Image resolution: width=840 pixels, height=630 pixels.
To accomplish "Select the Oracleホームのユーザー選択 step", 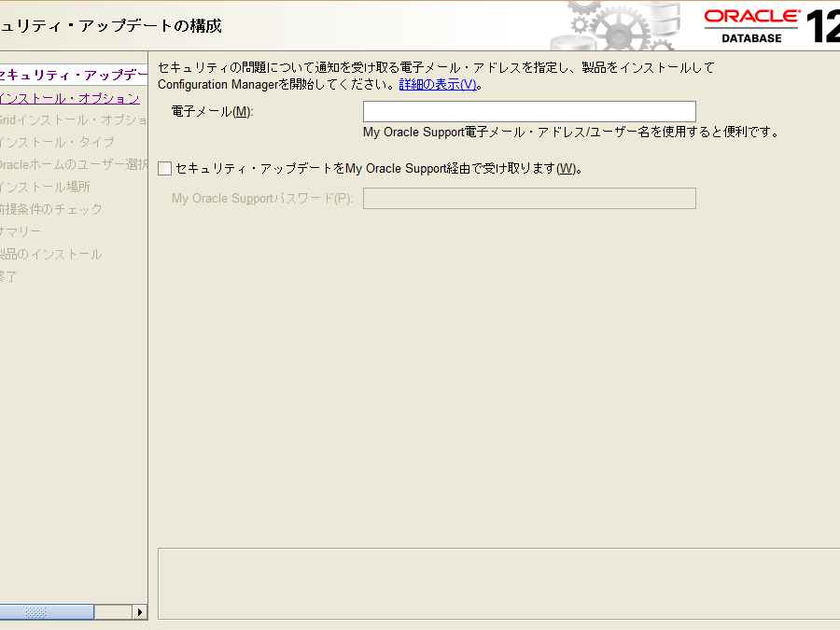I will (74, 165).
